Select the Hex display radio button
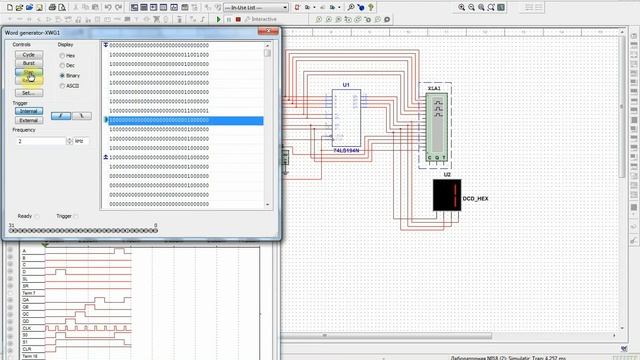 tap(62, 56)
